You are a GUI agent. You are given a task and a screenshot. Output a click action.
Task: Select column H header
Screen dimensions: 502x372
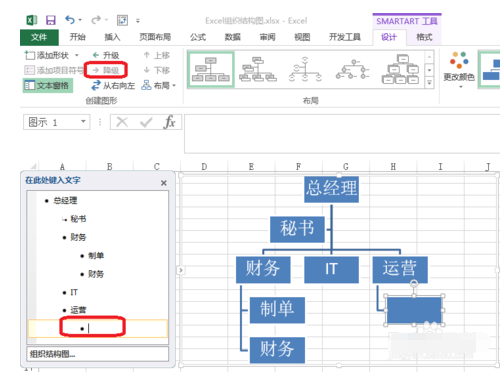coord(393,166)
